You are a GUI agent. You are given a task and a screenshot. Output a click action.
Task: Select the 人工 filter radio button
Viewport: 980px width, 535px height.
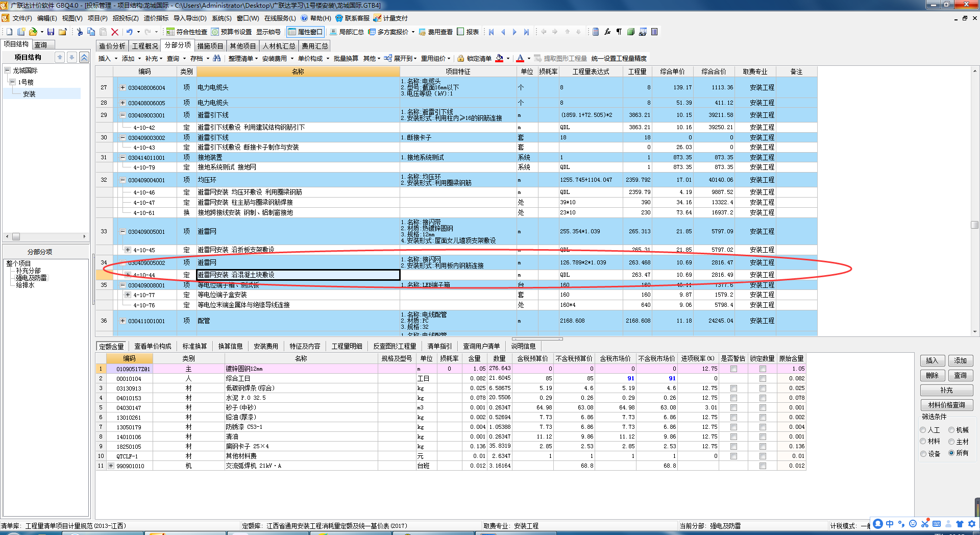coord(923,430)
